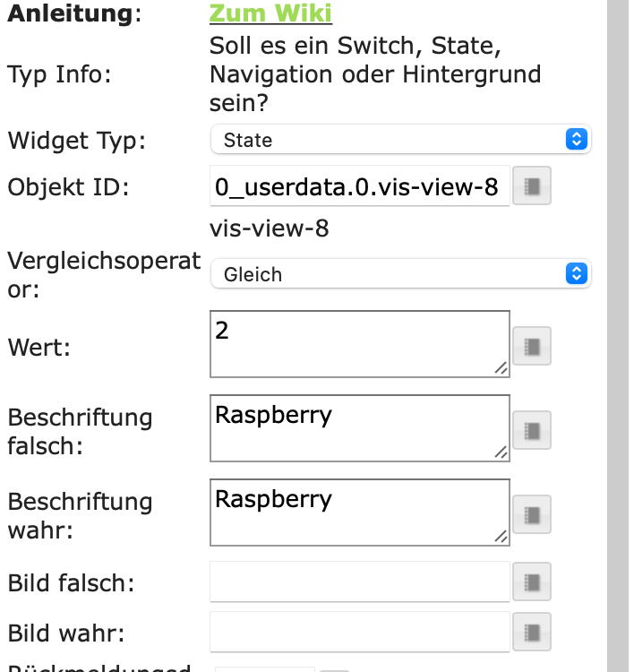
Task: Focus Beschriftung falsch textarea
Action: [359, 427]
